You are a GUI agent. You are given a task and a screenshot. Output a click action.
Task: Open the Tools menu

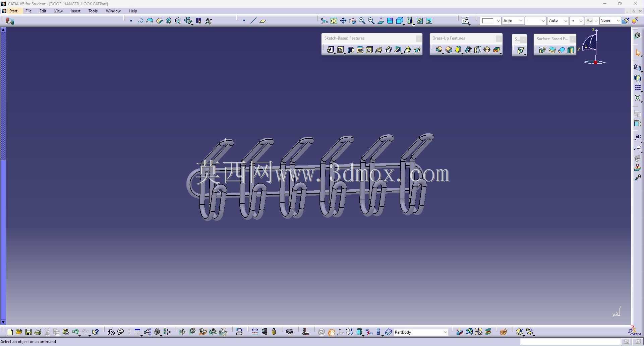coord(93,11)
